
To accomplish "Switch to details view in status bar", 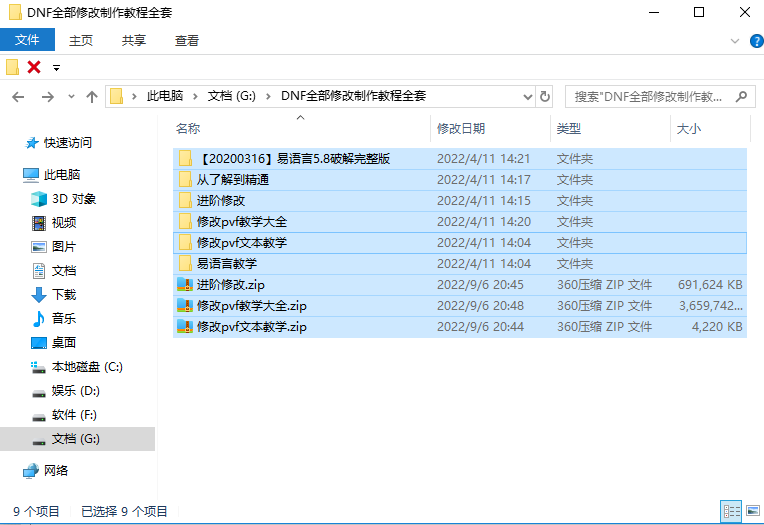I will click(x=731, y=511).
